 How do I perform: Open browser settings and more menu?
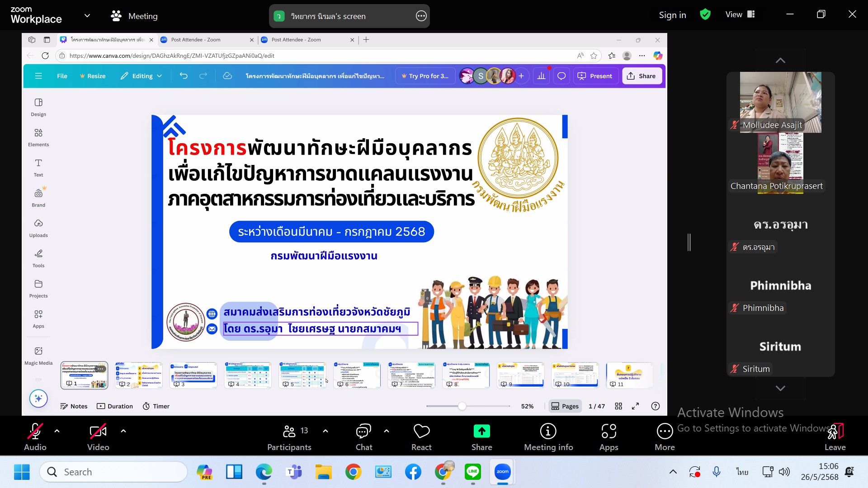tap(642, 56)
